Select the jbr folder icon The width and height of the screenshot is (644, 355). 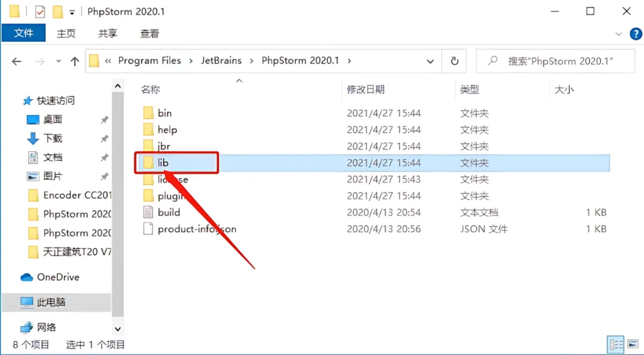[148, 146]
